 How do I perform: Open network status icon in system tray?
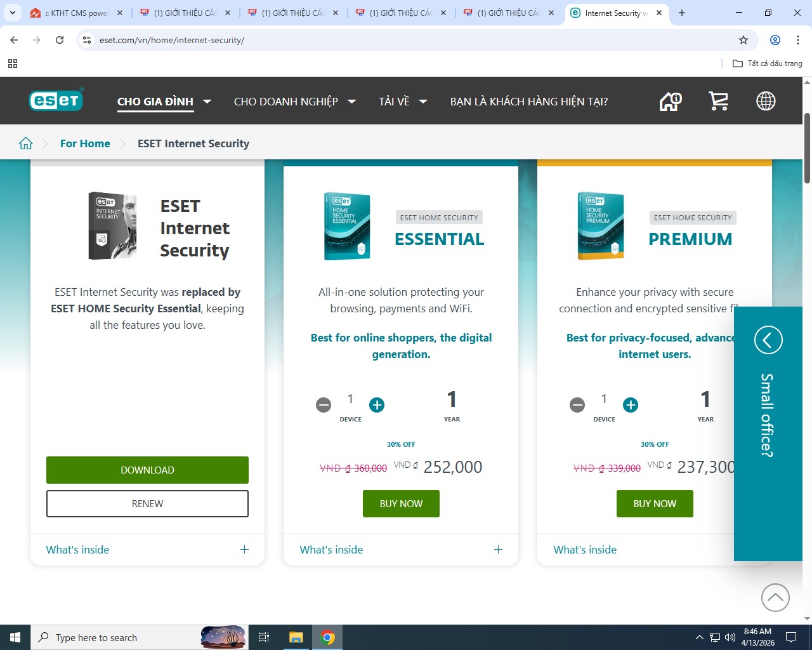[x=715, y=637]
